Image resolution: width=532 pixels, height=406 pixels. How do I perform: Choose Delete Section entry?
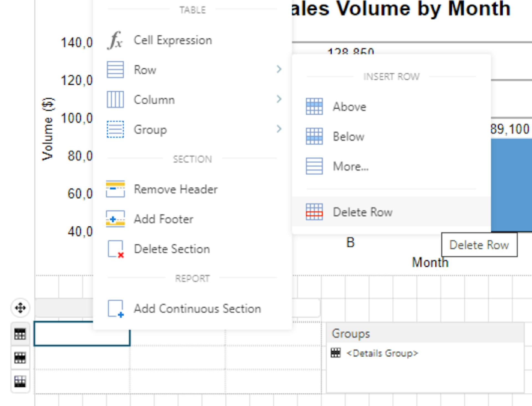pyautogui.click(x=172, y=249)
